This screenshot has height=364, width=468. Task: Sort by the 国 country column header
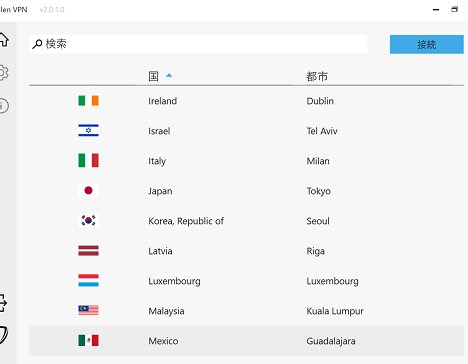pos(153,76)
